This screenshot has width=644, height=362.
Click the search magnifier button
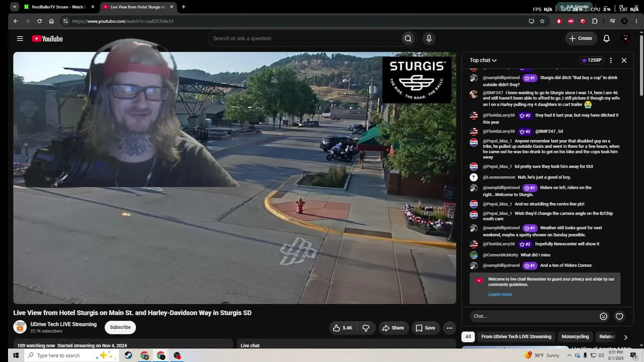tap(408, 38)
